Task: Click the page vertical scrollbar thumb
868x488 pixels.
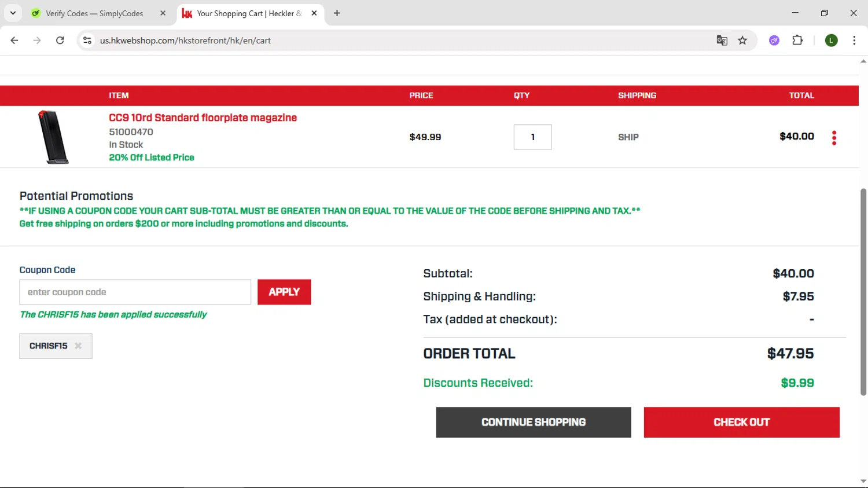Action: pyautogui.click(x=863, y=292)
